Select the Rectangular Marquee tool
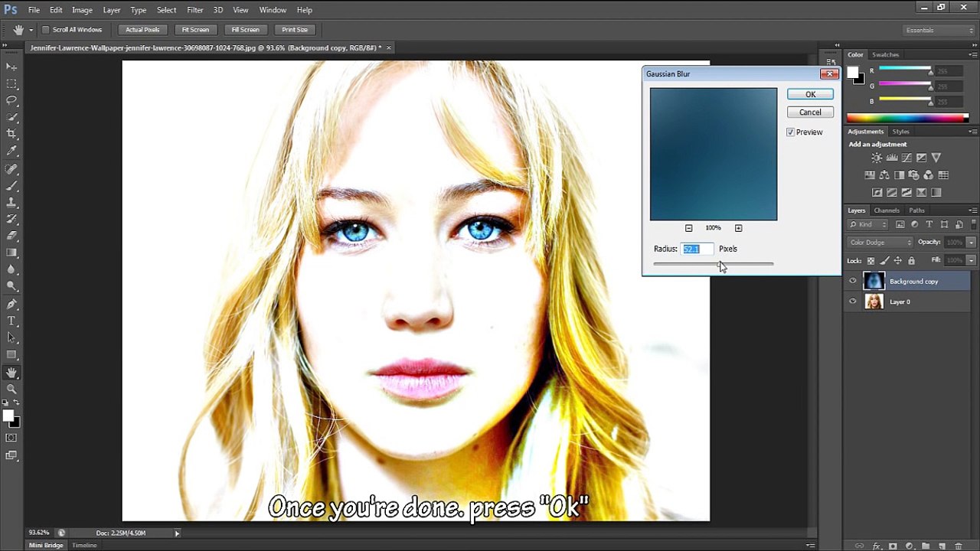 coord(11,84)
